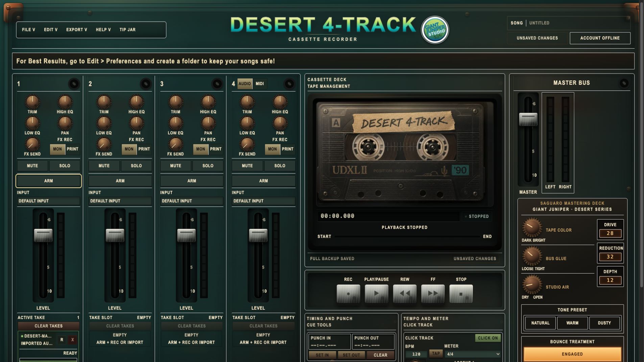644x362 pixels.
Task: Open the FILE menu
Action: tap(28, 30)
